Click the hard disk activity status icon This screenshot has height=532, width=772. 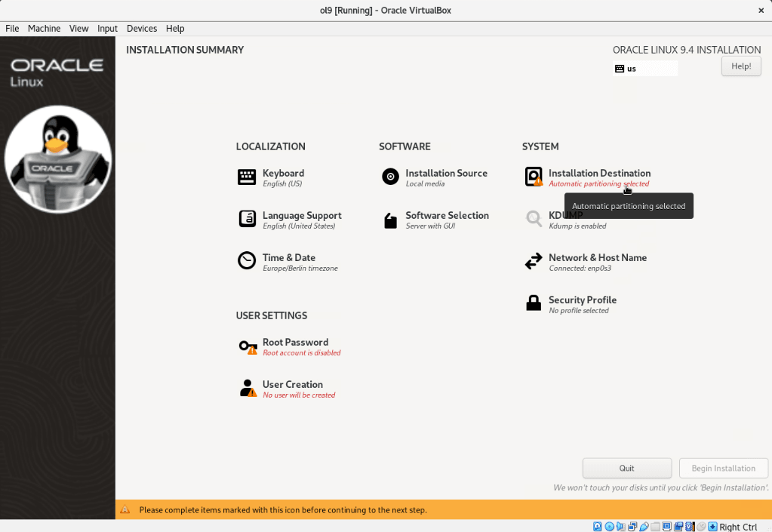coord(597,527)
